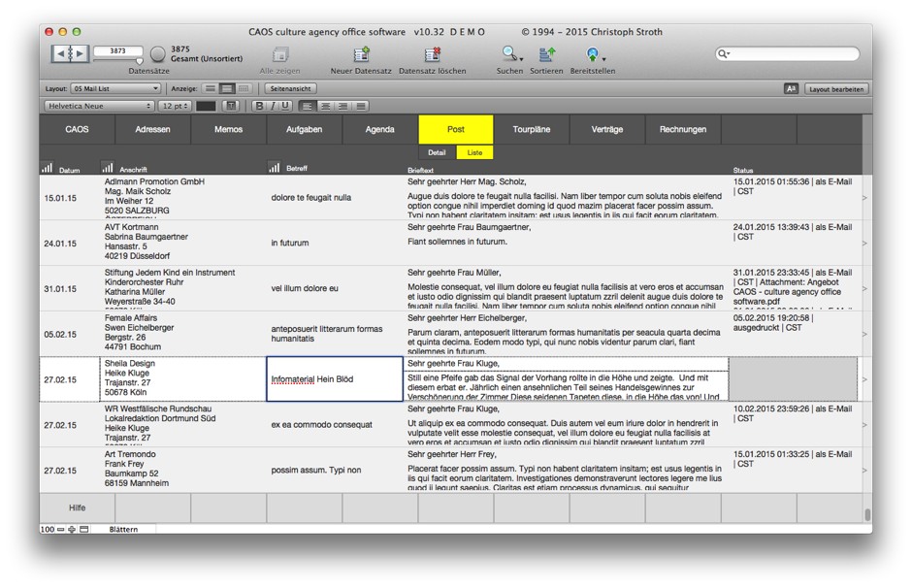Toggle underline formatting
The width and height of the screenshot is (912, 588).
coord(285,106)
